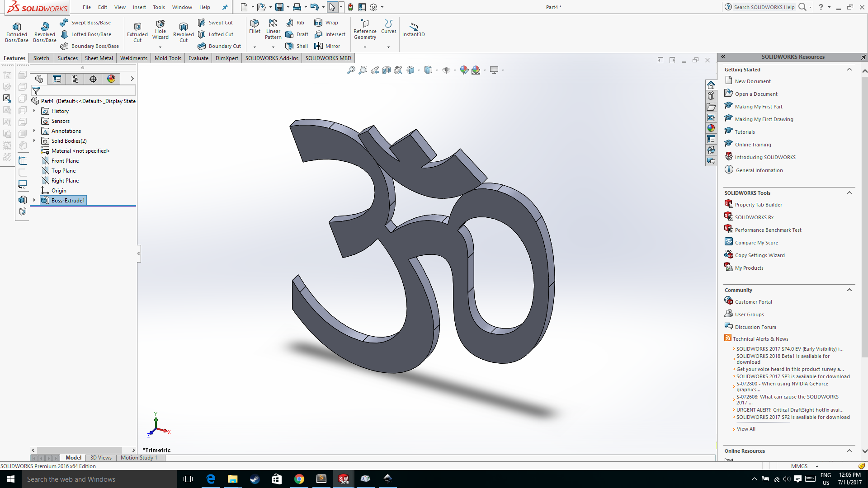Screen dimensions: 868x488
Task: Choose the Boundary Boss/Base tool
Action: pyautogui.click(x=89, y=46)
